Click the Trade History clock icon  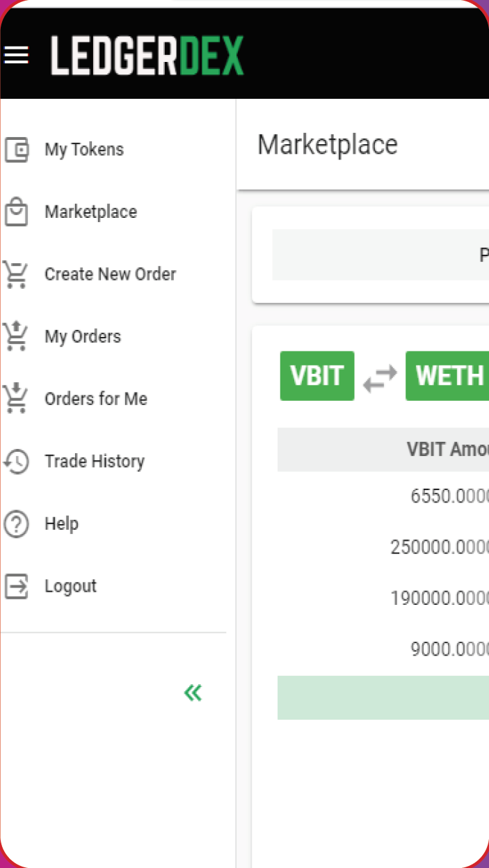click(x=17, y=461)
